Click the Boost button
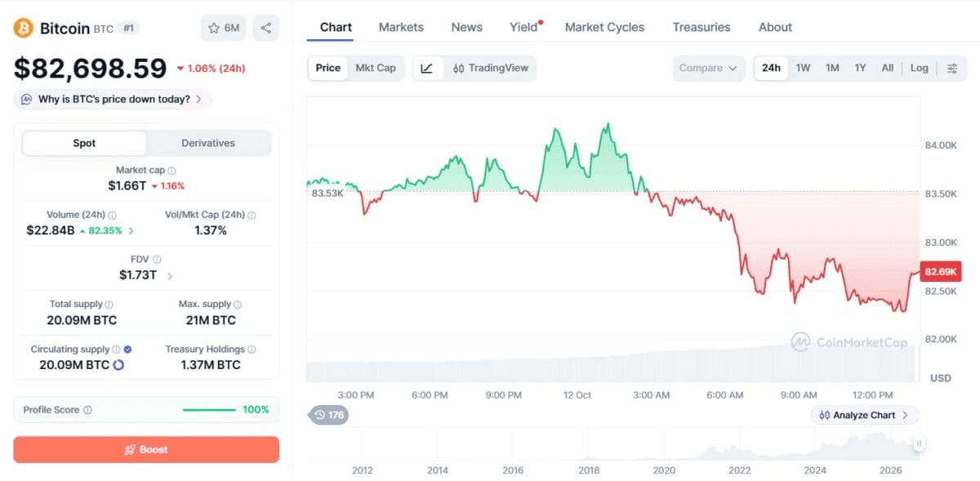 [146, 449]
